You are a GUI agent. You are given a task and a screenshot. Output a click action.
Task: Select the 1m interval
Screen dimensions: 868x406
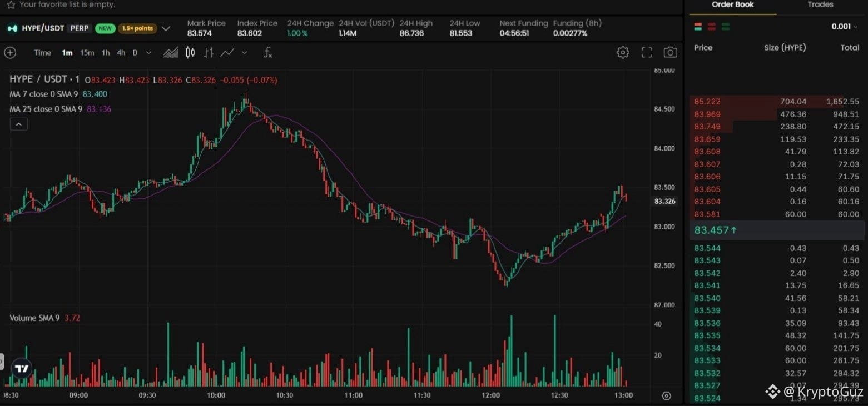click(x=67, y=53)
